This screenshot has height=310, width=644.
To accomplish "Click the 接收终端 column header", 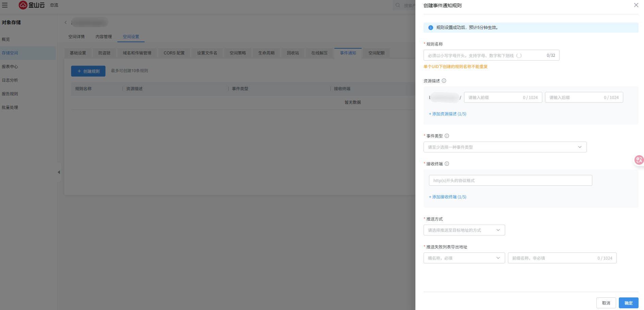I will [x=342, y=89].
